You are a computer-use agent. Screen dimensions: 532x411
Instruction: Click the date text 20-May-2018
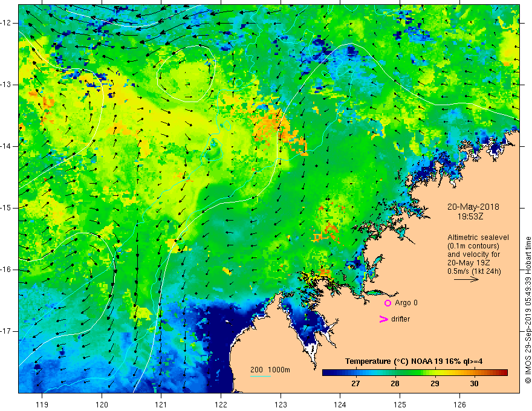pos(473,207)
